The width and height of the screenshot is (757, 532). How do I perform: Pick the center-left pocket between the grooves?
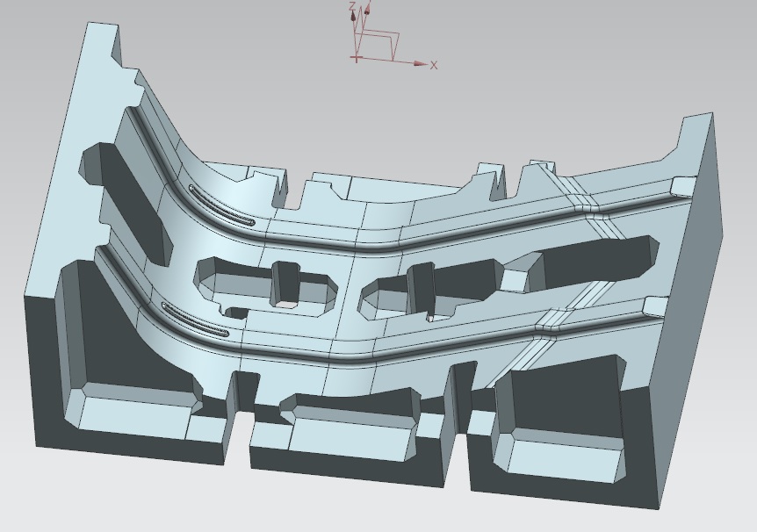pos(263,285)
